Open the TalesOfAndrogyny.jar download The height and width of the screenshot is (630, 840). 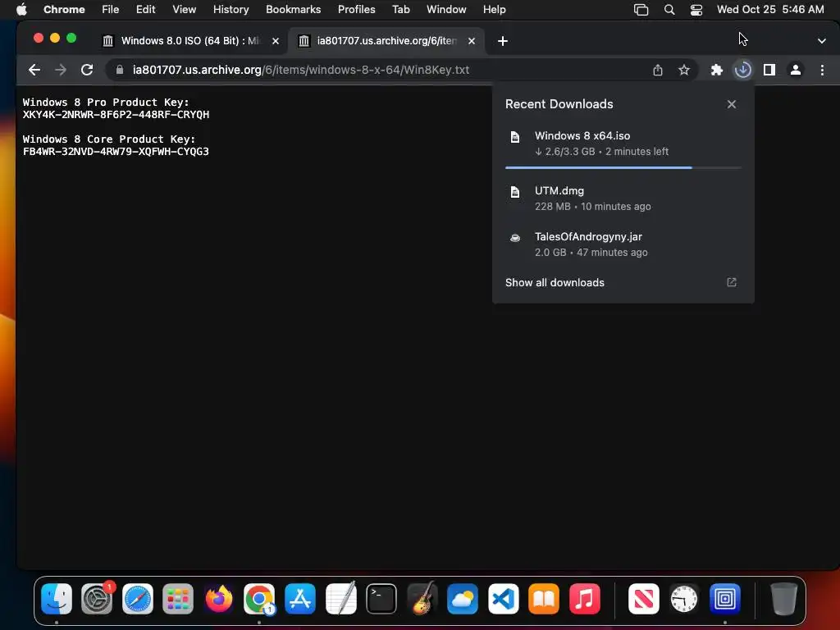tap(623, 244)
